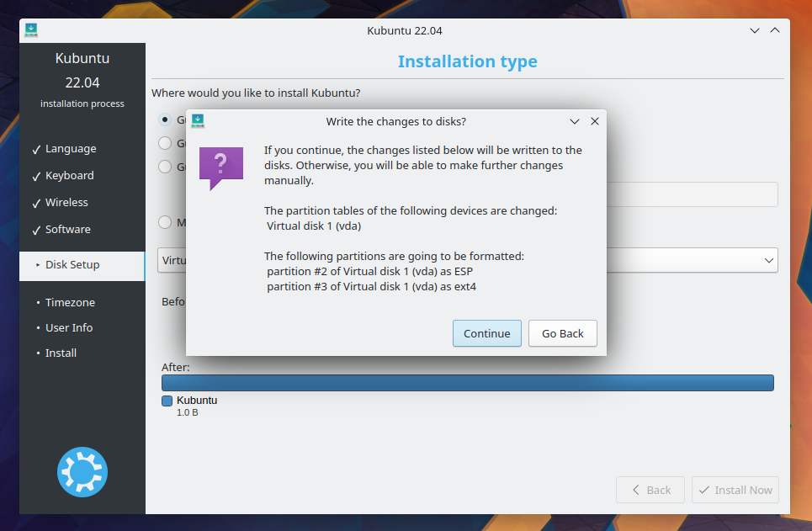Click the Kubuntu installer icon in main titlebar

click(x=31, y=30)
